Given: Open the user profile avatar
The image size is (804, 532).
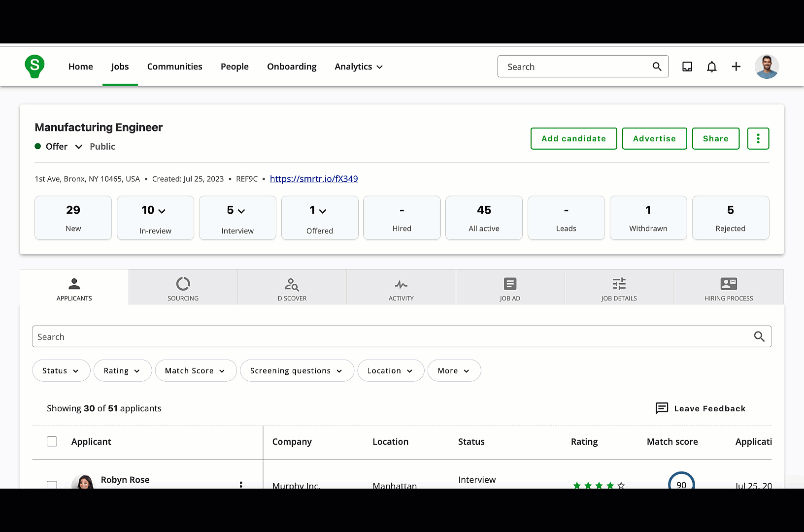Looking at the screenshot, I should 767,66.
